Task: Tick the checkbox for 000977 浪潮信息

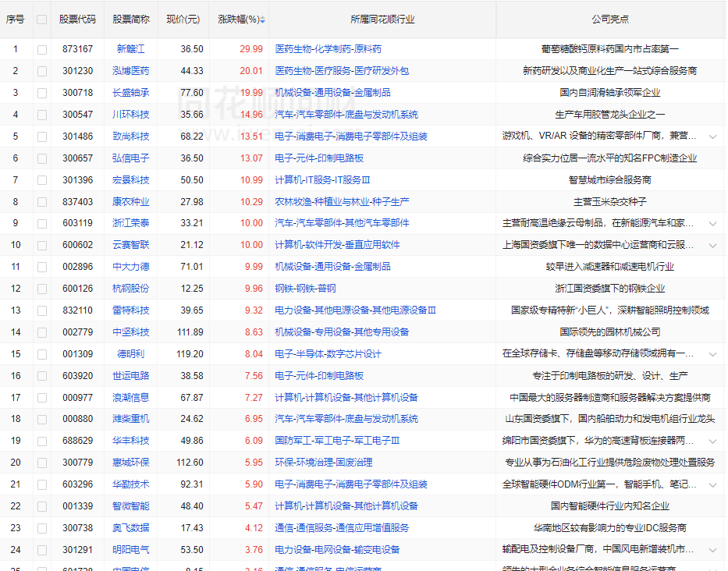Action: [x=42, y=399]
